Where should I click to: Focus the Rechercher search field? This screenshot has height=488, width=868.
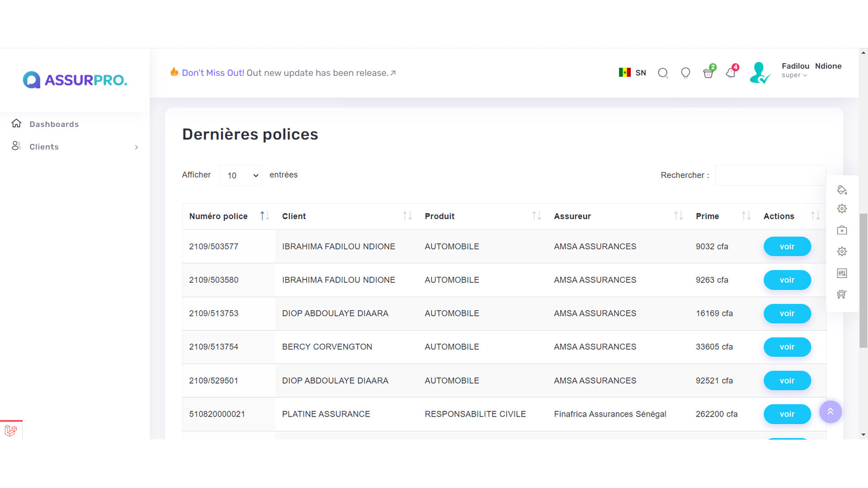pos(770,175)
